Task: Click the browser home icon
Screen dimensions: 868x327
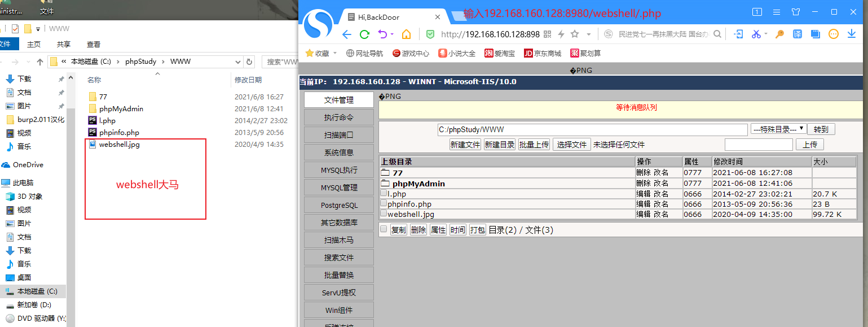Action: 406,34
